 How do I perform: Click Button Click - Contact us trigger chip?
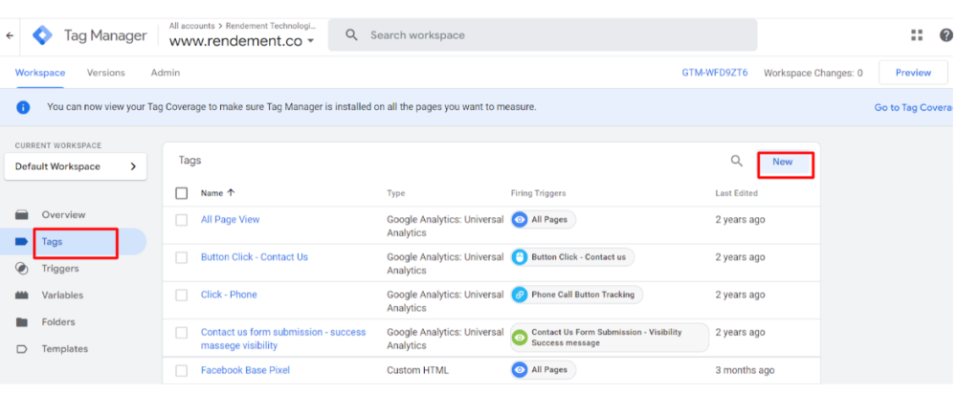tap(572, 257)
